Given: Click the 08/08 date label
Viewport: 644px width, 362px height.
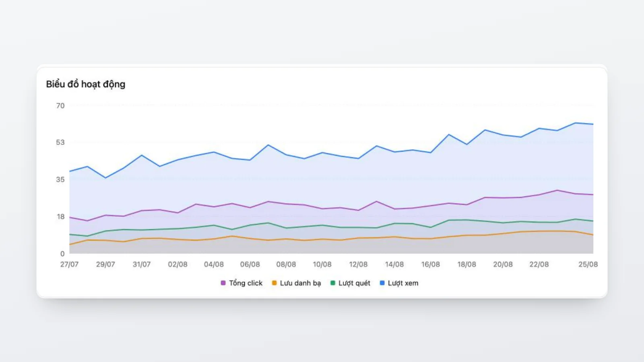Looking at the screenshot, I should tap(286, 265).
